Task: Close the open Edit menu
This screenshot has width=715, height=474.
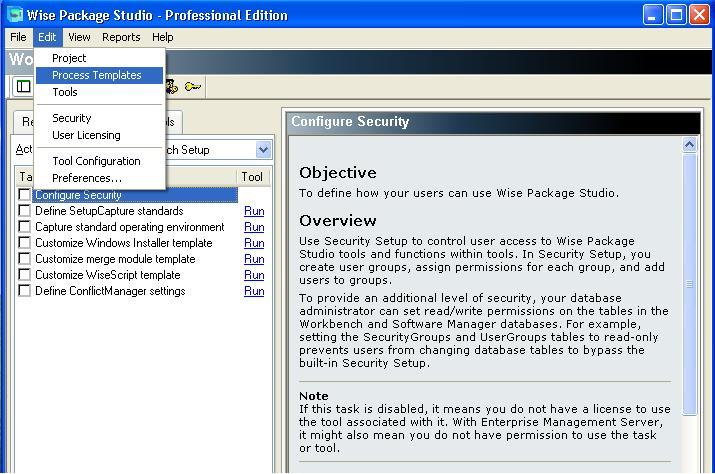Action: 47,37
